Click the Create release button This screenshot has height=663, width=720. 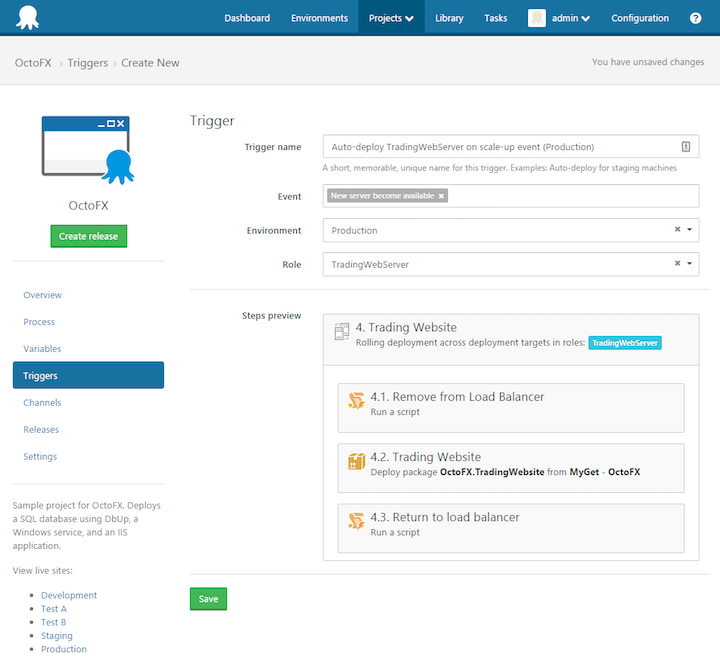(89, 236)
